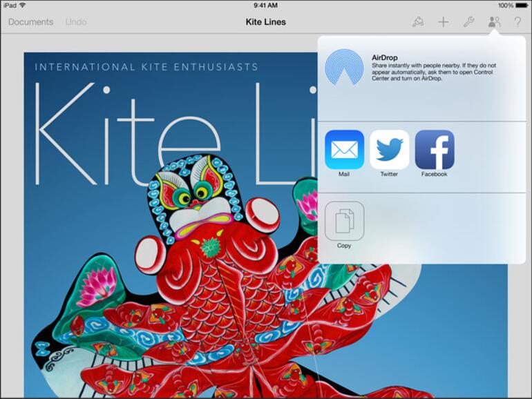Select the large Kite title text
532x399 pixels.
point(127,134)
